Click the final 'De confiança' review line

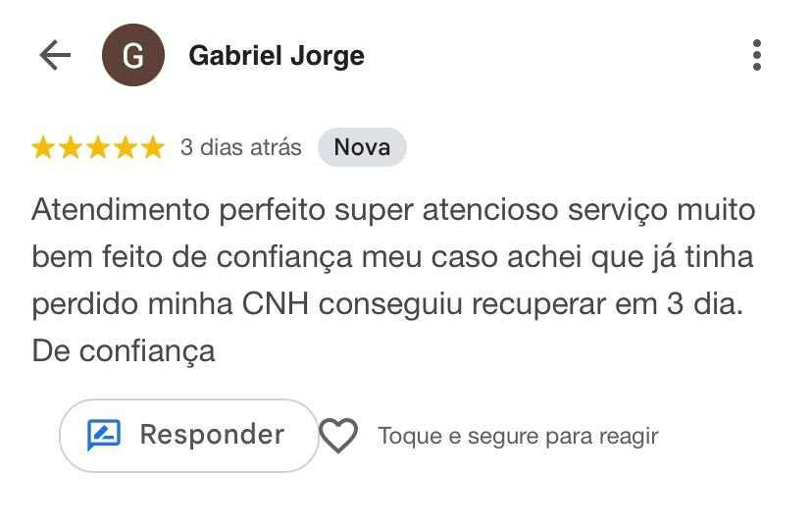(x=124, y=350)
